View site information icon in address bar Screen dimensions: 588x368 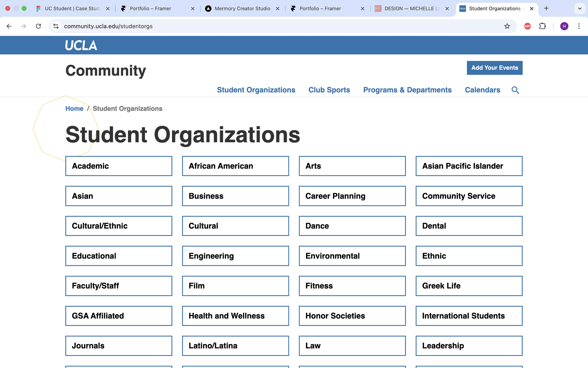pyautogui.click(x=56, y=26)
